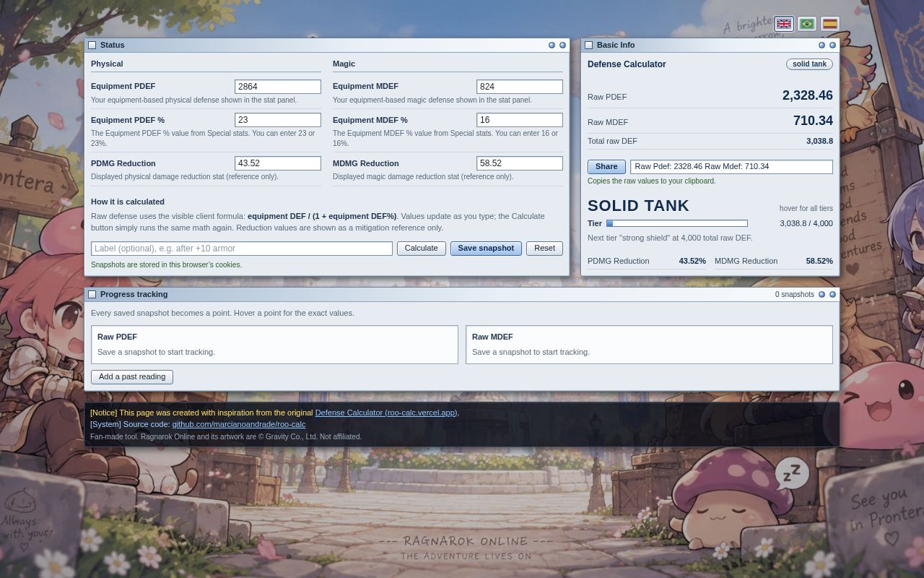
Task: Click the Progress tracking title-bar square icon
Action: (92, 294)
